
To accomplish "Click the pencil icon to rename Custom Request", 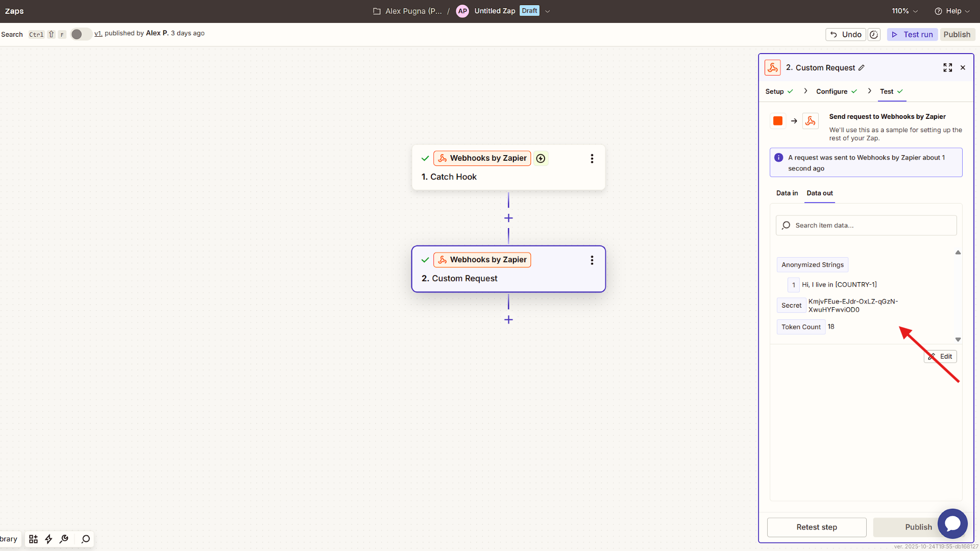I will pos(861,67).
